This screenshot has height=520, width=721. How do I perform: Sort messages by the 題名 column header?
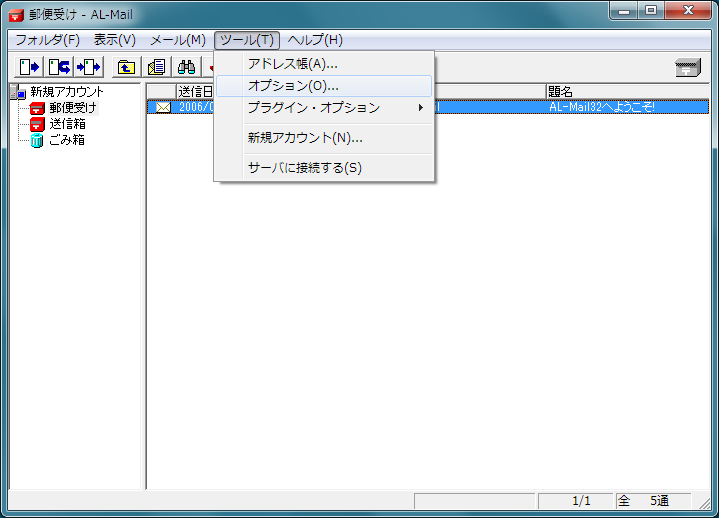(626, 91)
